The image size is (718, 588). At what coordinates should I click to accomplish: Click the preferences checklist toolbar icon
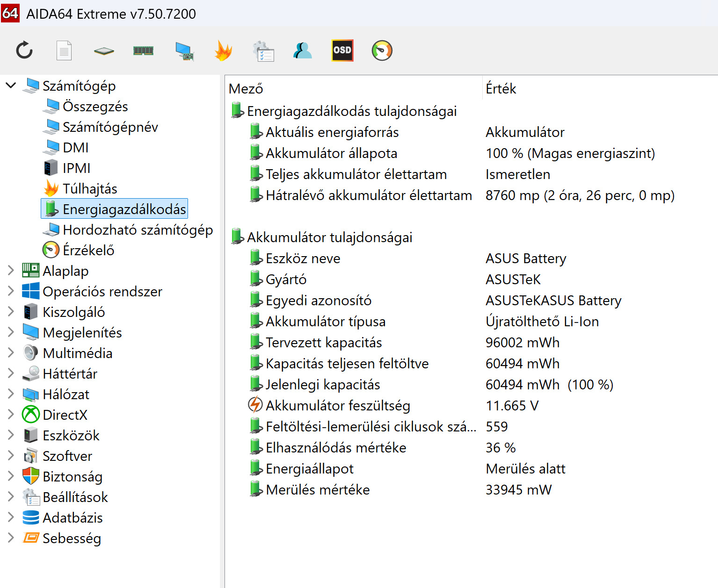pos(263,50)
